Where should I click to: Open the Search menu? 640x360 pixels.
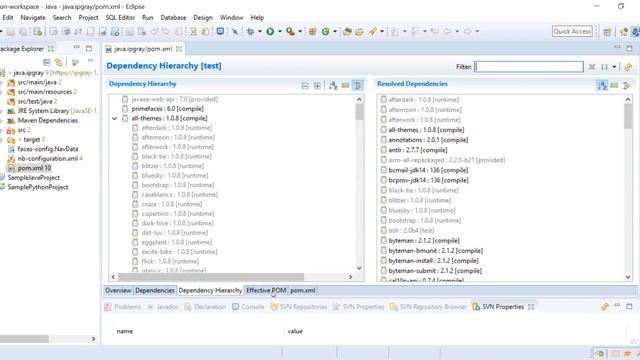pos(62,18)
